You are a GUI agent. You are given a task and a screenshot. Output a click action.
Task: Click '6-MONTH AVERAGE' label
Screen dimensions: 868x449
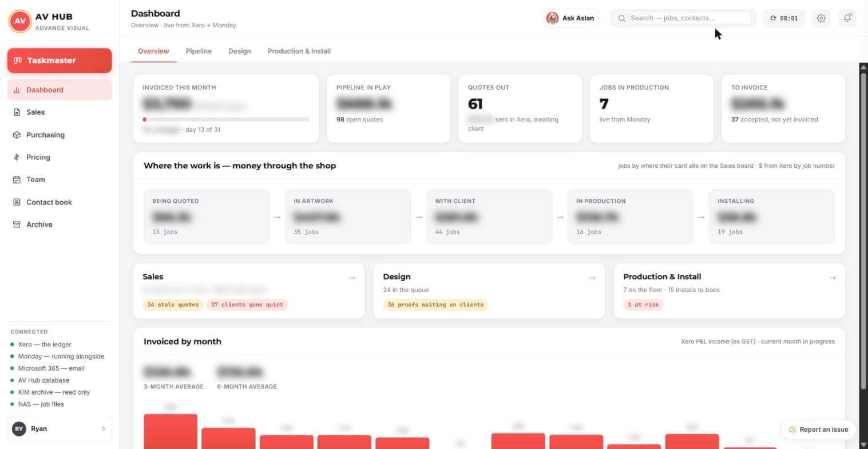click(x=247, y=387)
